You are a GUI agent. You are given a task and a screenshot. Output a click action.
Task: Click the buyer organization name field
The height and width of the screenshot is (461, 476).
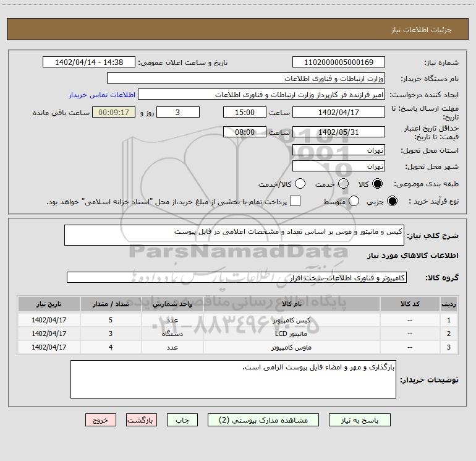(x=246, y=78)
